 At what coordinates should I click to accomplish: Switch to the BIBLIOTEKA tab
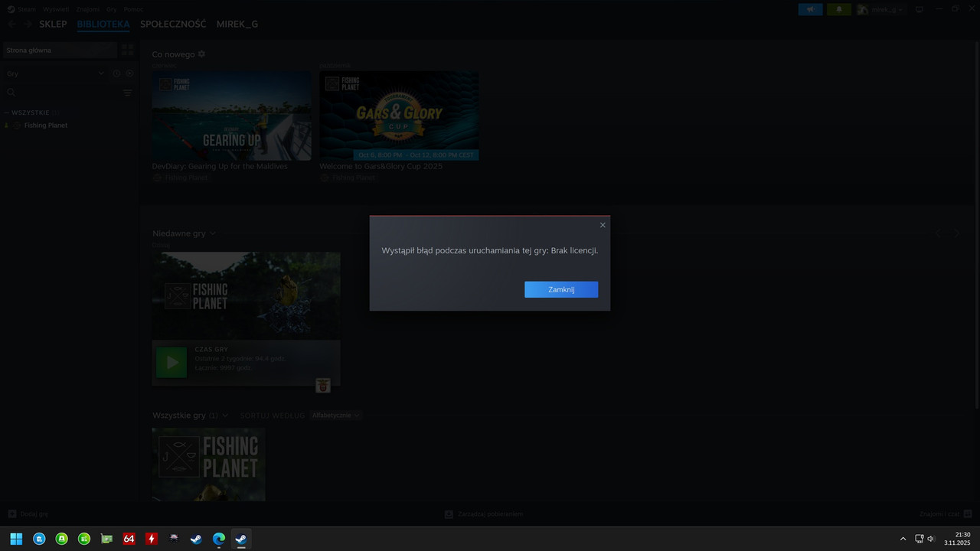tap(103, 24)
